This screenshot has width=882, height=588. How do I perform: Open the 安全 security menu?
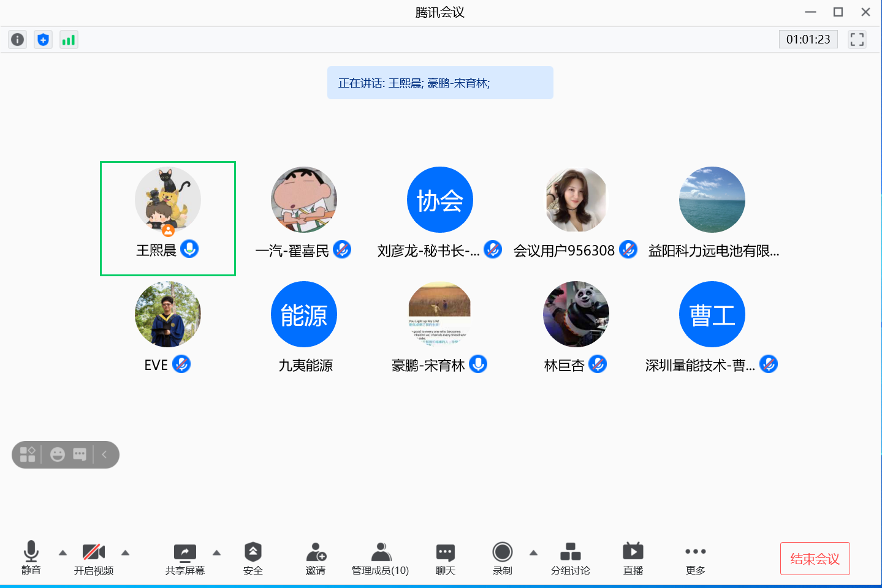point(253,558)
